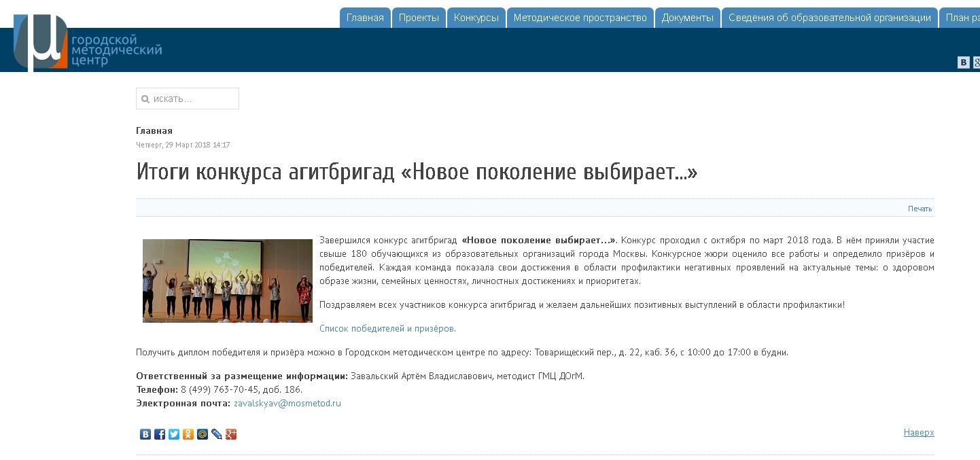Share the article on Facebook
Image resolution: width=980 pixels, height=460 pixels.
pos(160,434)
